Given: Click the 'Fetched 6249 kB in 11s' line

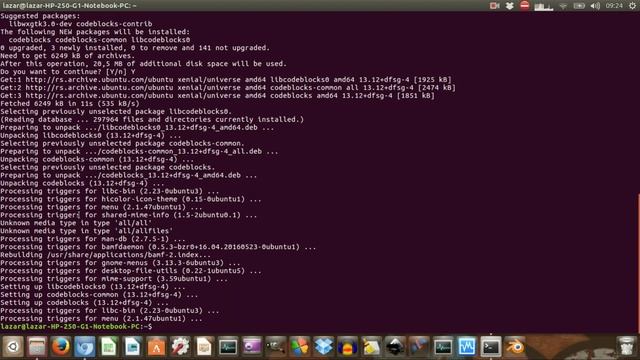Looking at the screenshot, I should [70, 103].
